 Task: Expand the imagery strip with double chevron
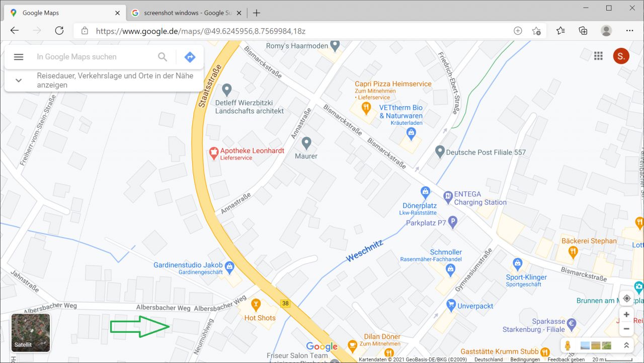point(626,345)
